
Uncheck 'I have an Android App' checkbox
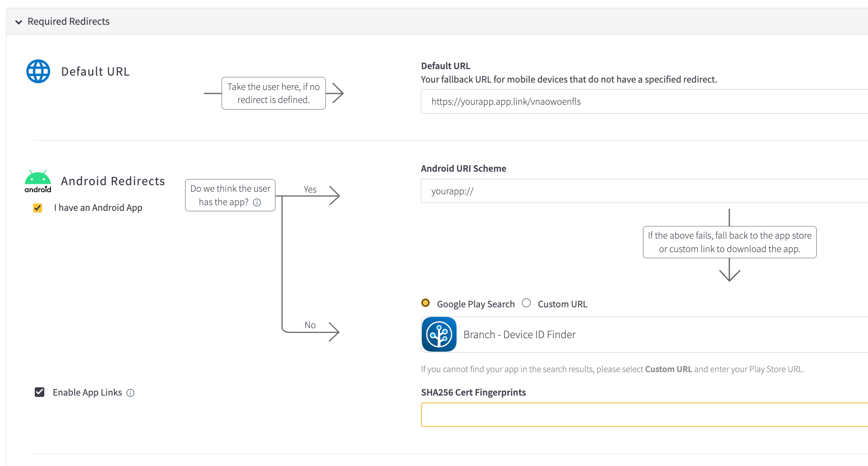coord(38,208)
